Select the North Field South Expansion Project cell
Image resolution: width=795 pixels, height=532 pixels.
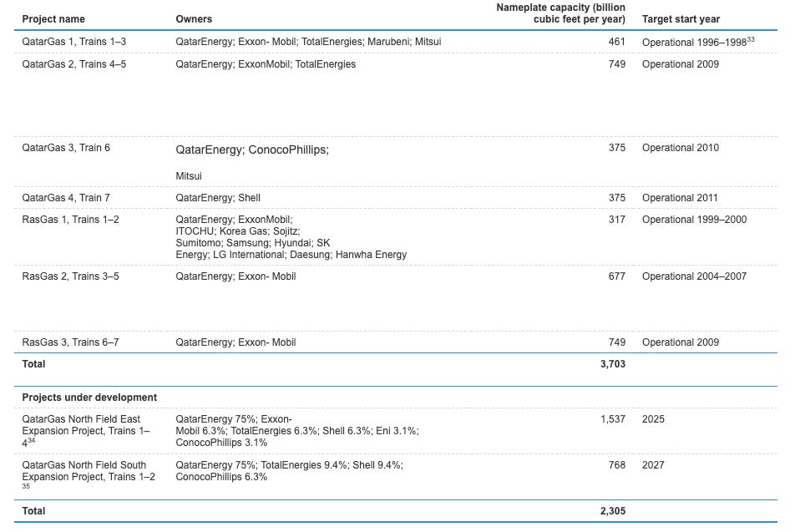[89, 475]
